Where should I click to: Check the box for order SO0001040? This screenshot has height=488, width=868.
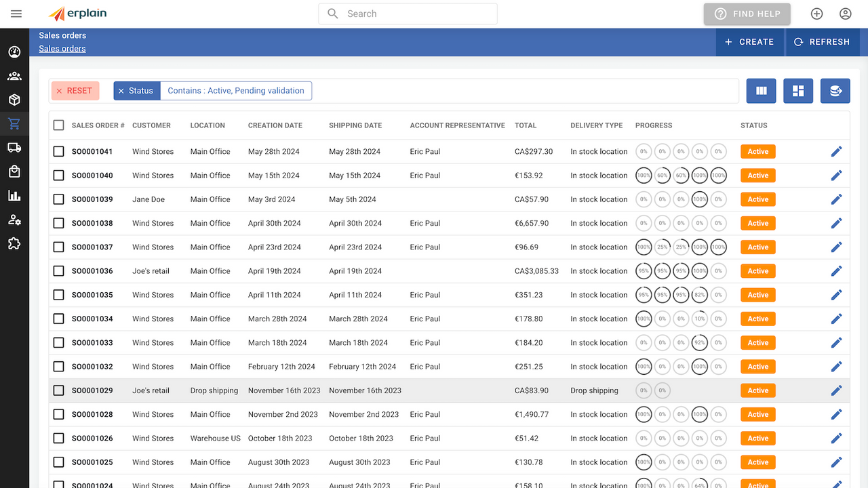(59, 176)
